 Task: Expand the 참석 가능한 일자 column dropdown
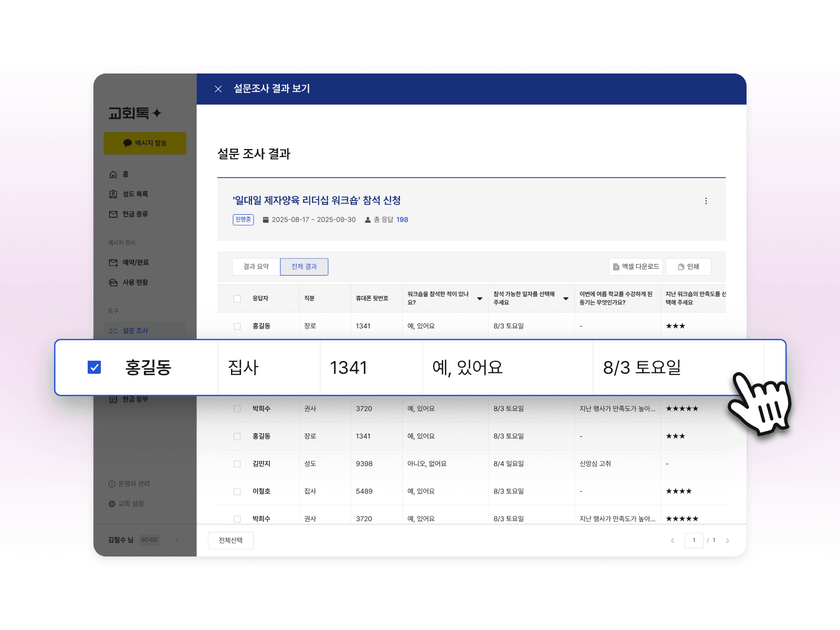tap(565, 298)
